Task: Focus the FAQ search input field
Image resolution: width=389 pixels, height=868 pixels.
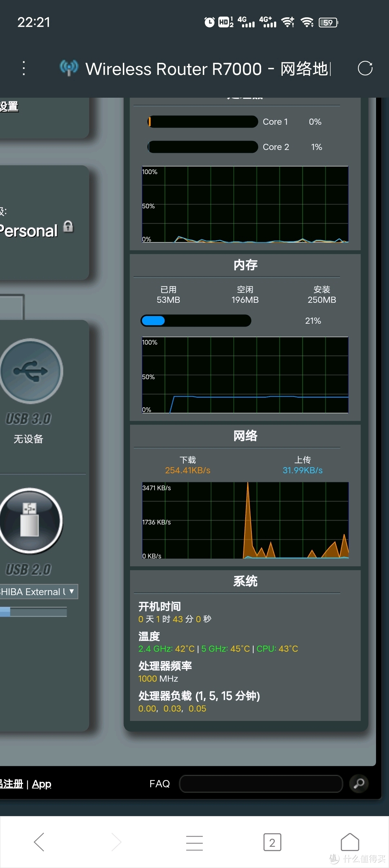Action: pyautogui.click(x=261, y=784)
